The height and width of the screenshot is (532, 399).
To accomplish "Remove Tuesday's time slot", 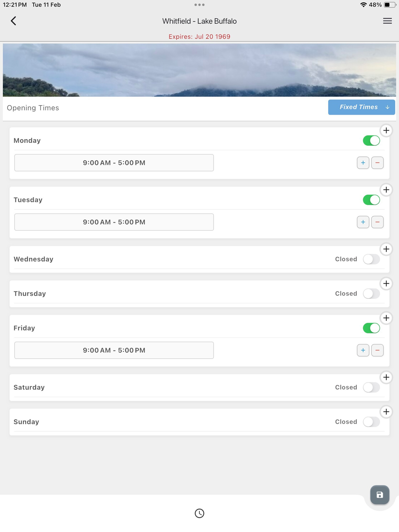I will (377, 222).
